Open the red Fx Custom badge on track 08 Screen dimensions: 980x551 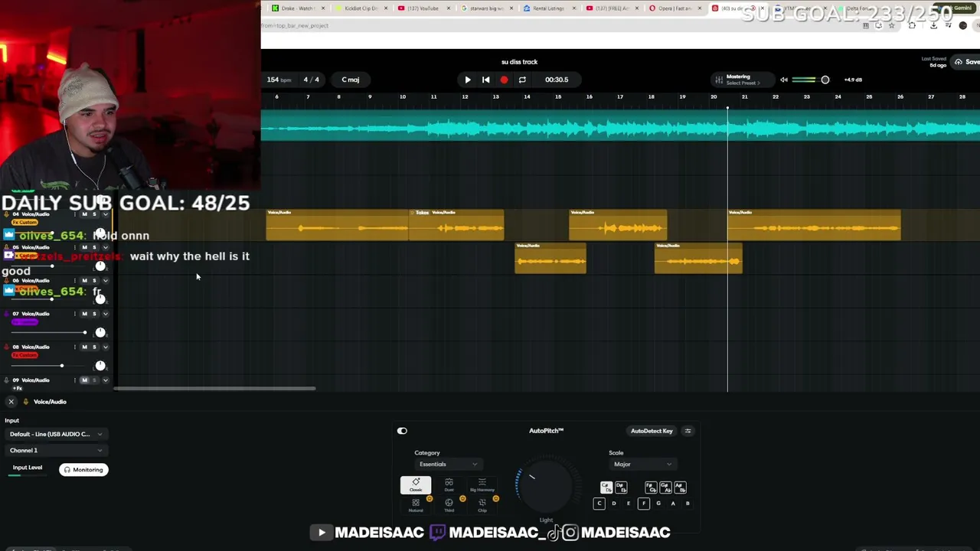coord(24,355)
